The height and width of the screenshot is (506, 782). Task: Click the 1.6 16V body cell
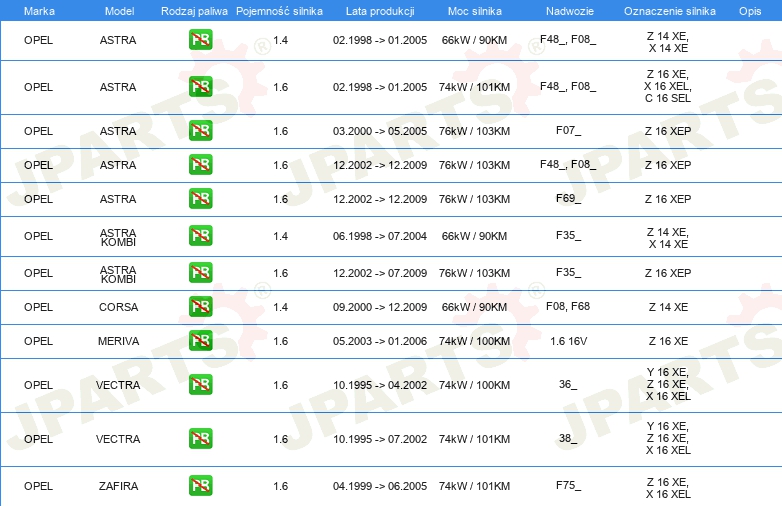[x=569, y=341]
